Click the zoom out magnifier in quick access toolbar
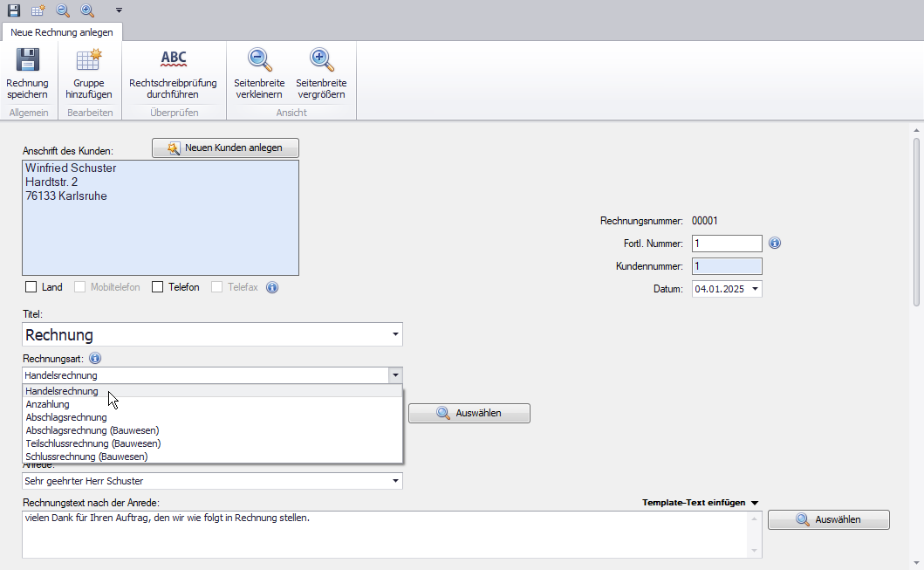This screenshot has height=570, width=924. (x=63, y=10)
